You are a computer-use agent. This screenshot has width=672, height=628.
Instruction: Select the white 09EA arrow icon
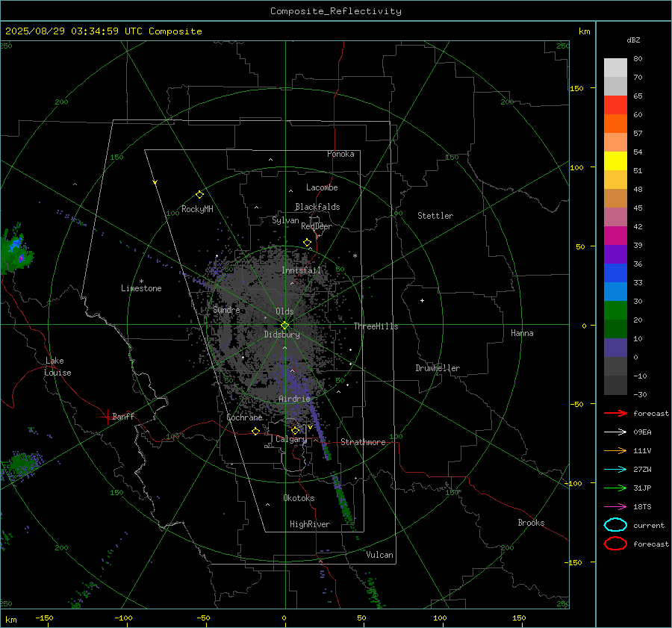(615, 432)
